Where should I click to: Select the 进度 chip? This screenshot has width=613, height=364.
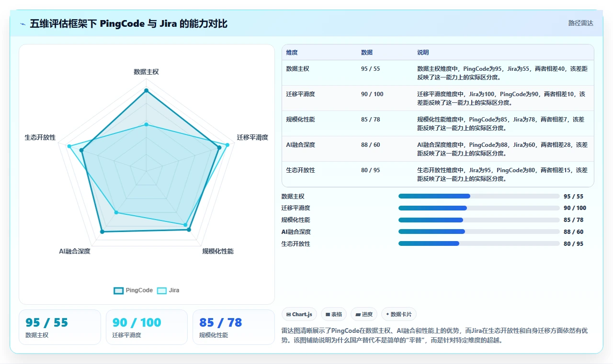(364, 314)
